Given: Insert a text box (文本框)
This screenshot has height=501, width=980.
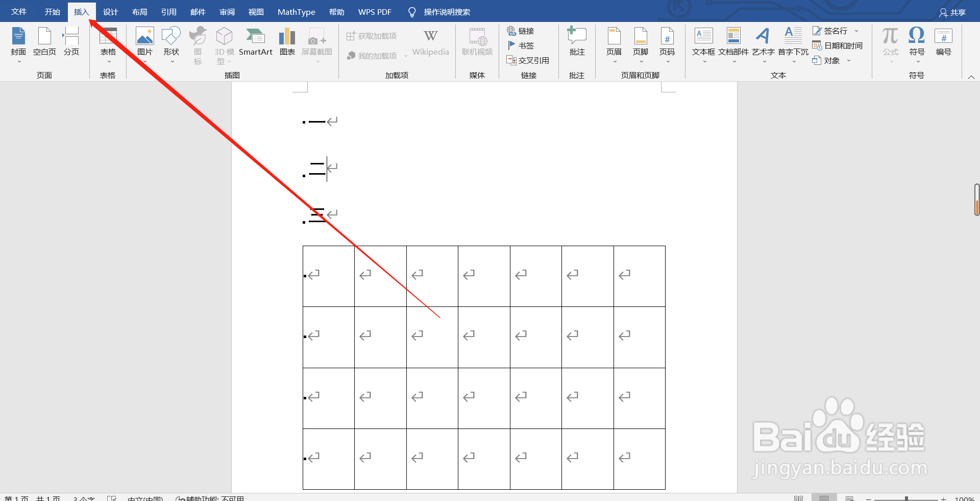Looking at the screenshot, I should click(x=704, y=45).
